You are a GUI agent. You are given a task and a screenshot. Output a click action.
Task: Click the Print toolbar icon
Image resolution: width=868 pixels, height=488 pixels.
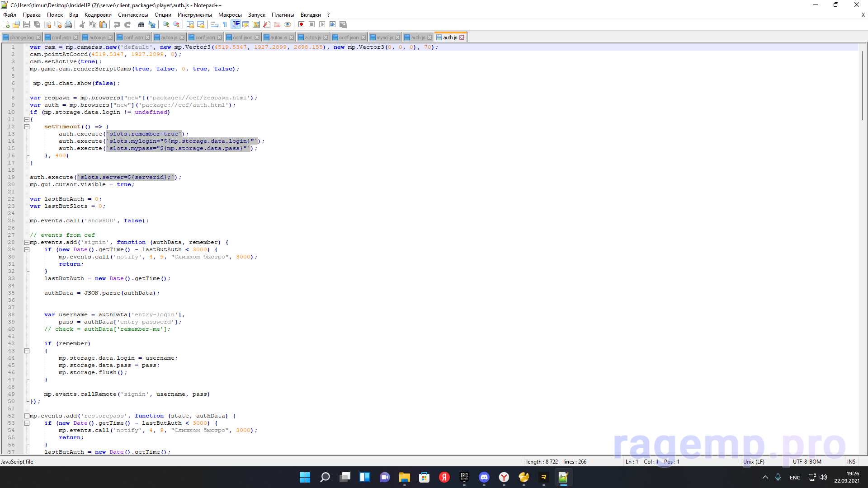(68, 24)
